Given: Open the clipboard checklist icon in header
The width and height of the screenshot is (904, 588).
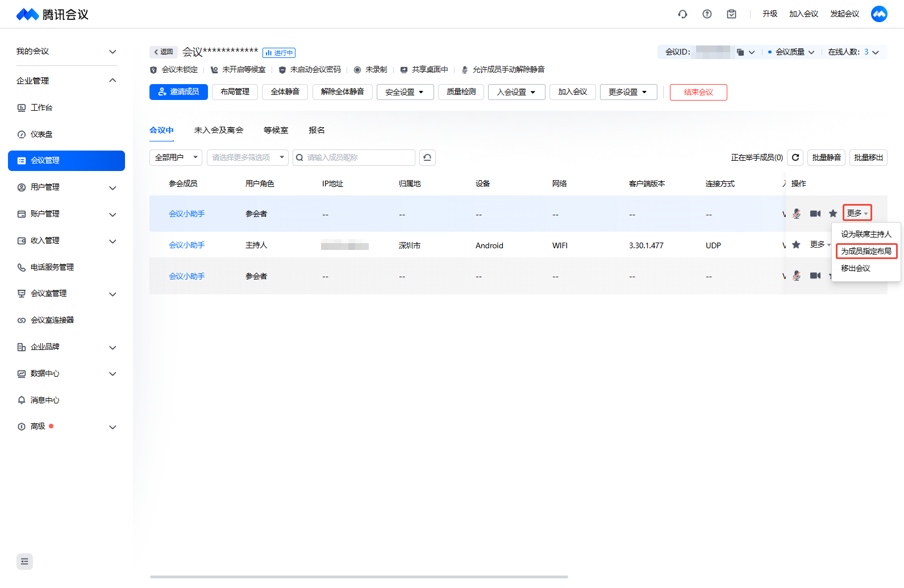Looking at the screenshot, I should coord(731,14).
